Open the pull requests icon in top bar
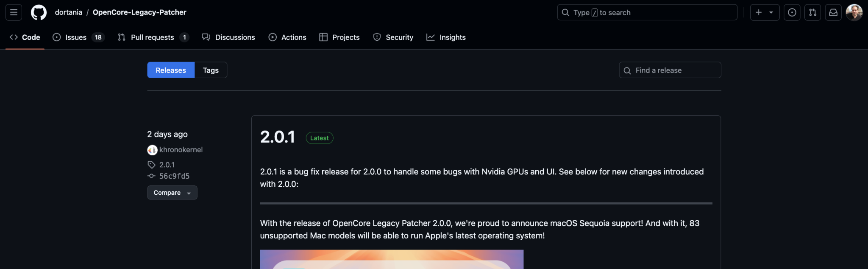Image resolution: width=868 pixels, height=269 pixels. [x=812, y=12]
